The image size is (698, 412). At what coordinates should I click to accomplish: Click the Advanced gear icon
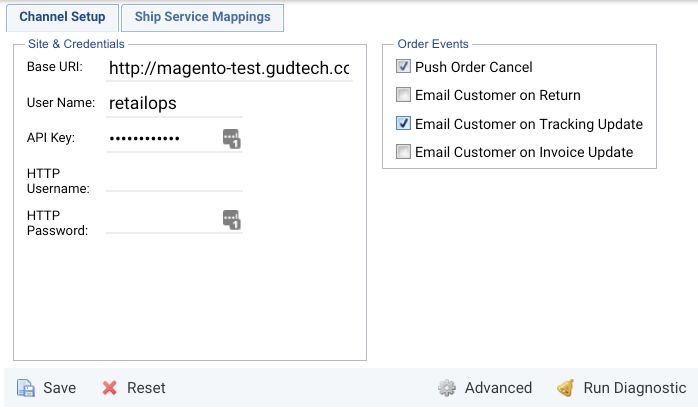(446, 388)
